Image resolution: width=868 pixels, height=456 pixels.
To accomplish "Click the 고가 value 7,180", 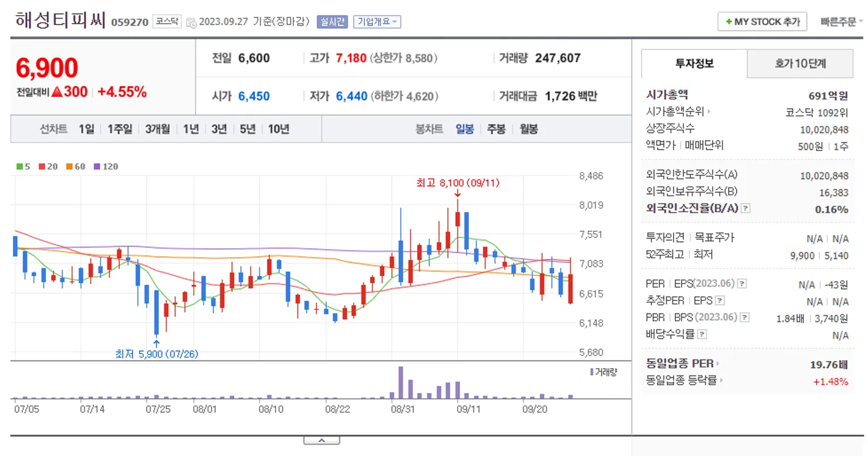I will pyautogui.click(x=351, y=58).
